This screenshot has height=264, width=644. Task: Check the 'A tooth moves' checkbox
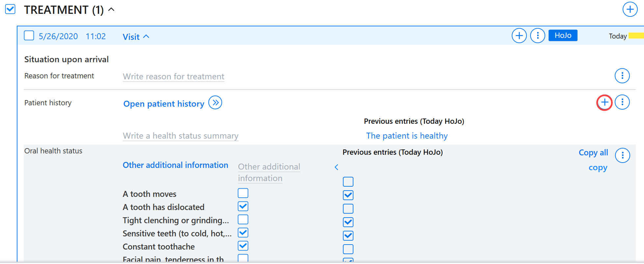243,193
